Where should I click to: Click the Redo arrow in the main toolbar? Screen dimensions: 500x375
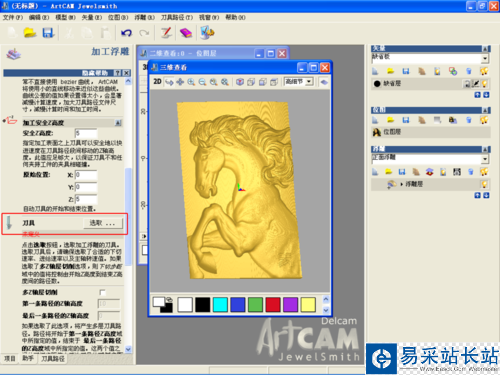(x=144, y=33)
